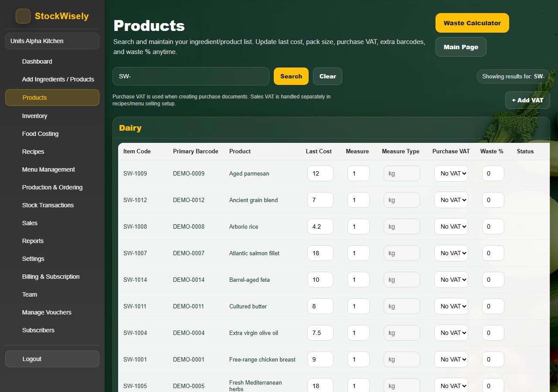Go to Dashboard in sidebar
Screen dimensions: 558x392
[x=52, y=61]
